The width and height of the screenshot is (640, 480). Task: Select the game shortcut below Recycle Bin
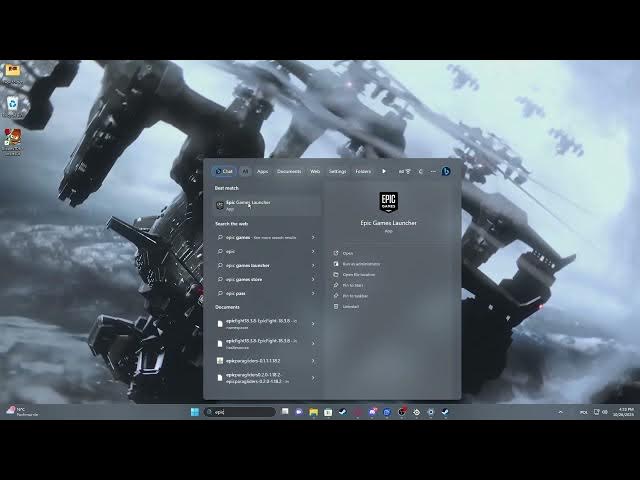click(x=12, y=142)
